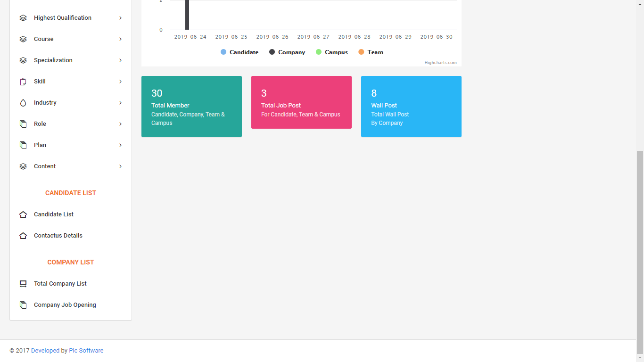
Task: Click the clipboard icon next to Skill
Action: pyautogui.click(x=23, y=82)
